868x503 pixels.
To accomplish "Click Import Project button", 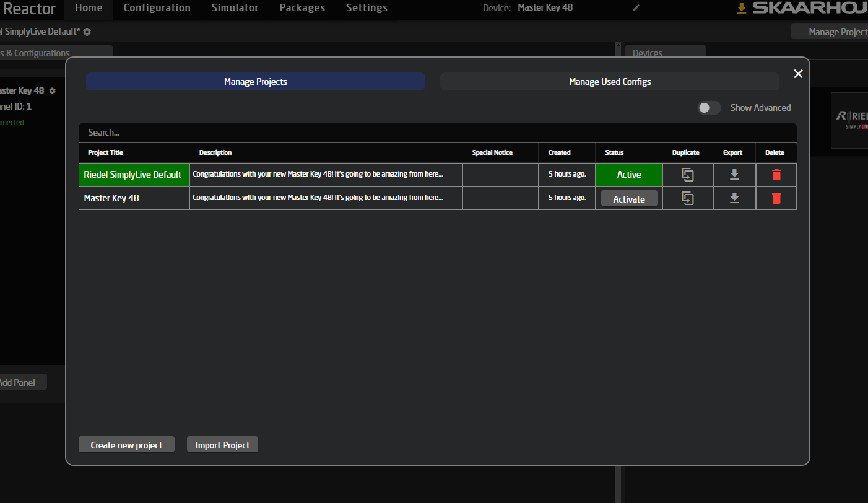I will (222, 445).
